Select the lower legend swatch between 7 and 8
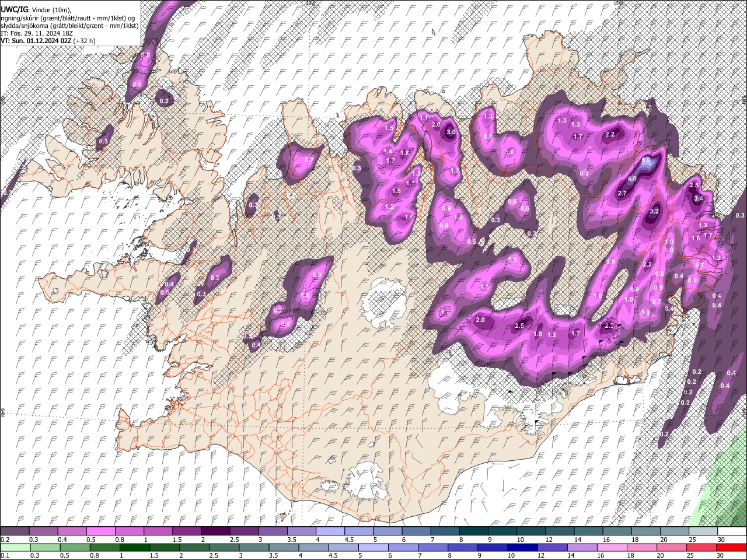 (433, 547)
